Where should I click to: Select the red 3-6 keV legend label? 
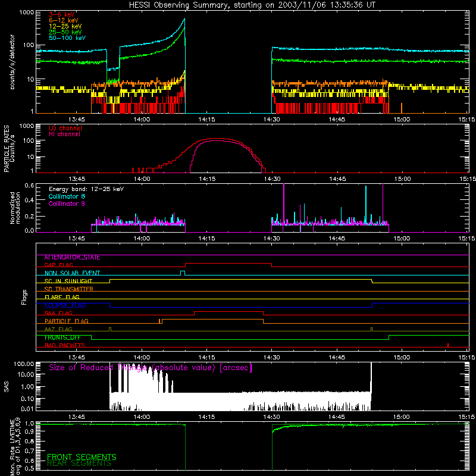pyautogui.click(x=62, y=14)
